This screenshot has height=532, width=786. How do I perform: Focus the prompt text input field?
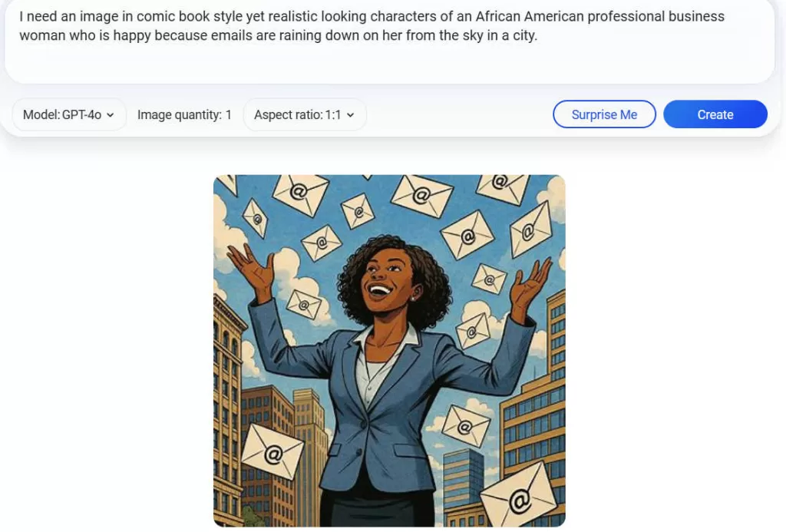click(x=389, y=41)
